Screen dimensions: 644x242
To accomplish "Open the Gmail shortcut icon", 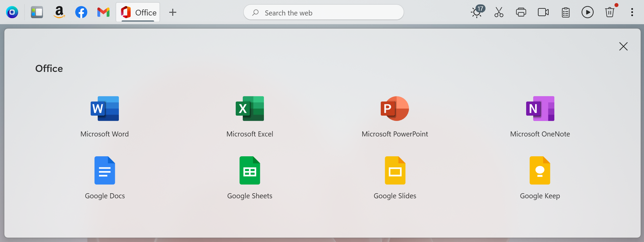I will tap(103, 12).
